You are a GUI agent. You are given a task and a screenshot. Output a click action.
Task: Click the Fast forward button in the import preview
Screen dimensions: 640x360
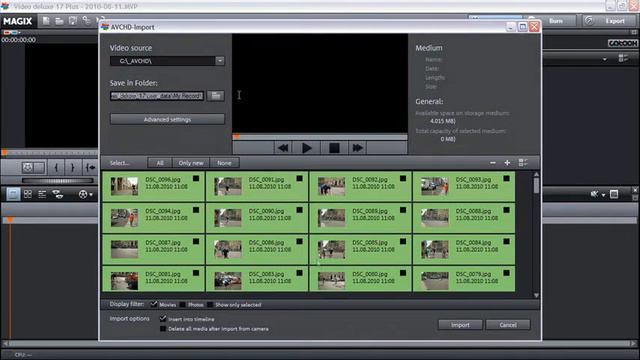[x=358, y=148]
